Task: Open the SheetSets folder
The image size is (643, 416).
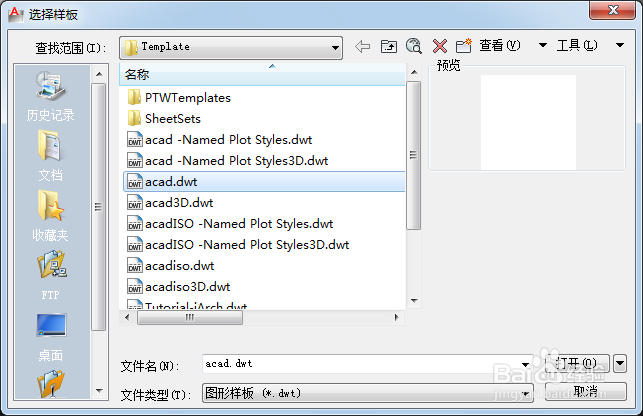Action: pos(173,119)
